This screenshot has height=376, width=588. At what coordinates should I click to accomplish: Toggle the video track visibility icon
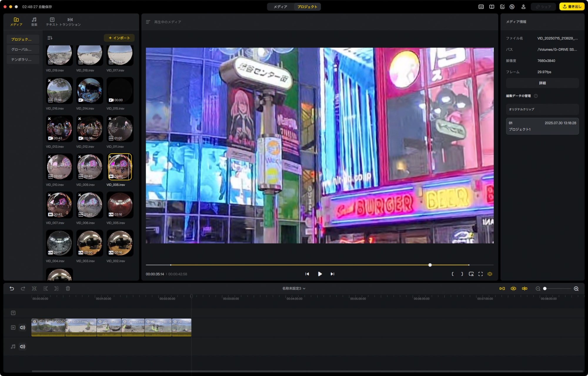coord(13,327)
